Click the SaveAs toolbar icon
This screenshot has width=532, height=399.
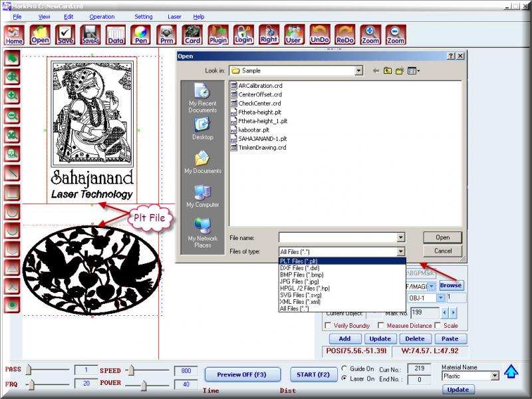[90, 35]
